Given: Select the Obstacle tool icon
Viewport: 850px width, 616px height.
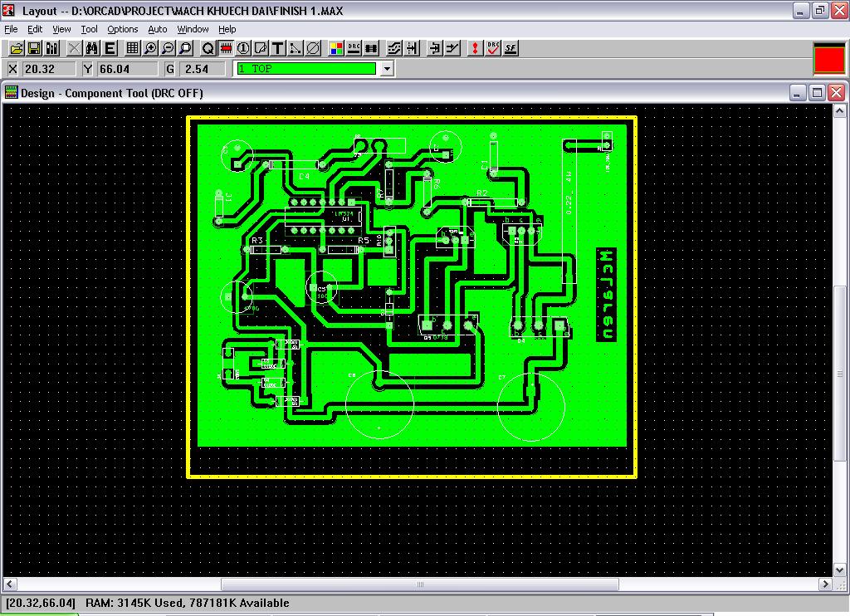Looking at the screenshot, I should coord(261,49).
